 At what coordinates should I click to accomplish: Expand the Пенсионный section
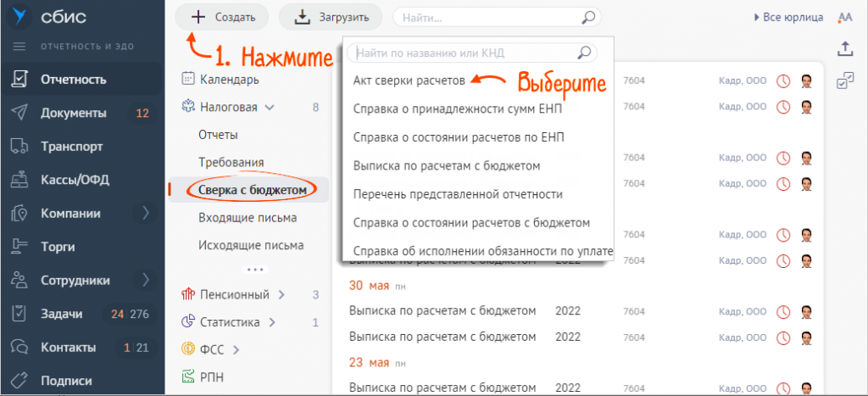(281, 295)
